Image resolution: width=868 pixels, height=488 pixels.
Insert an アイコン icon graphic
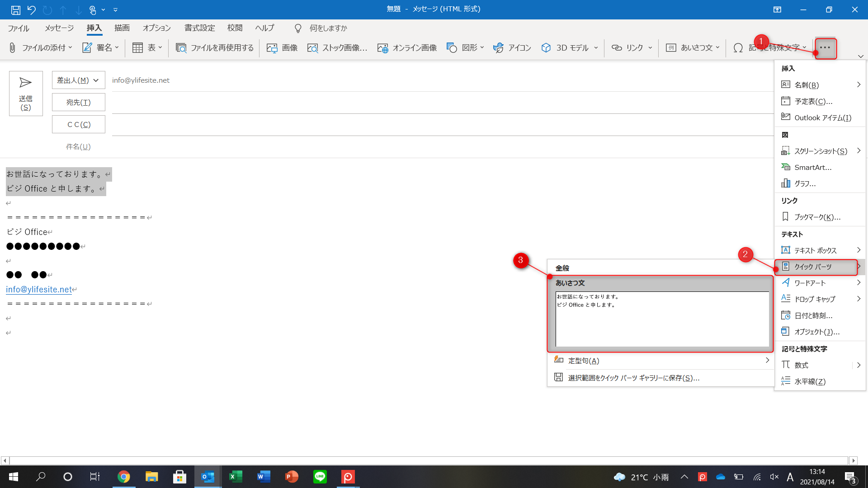[512, 47]
